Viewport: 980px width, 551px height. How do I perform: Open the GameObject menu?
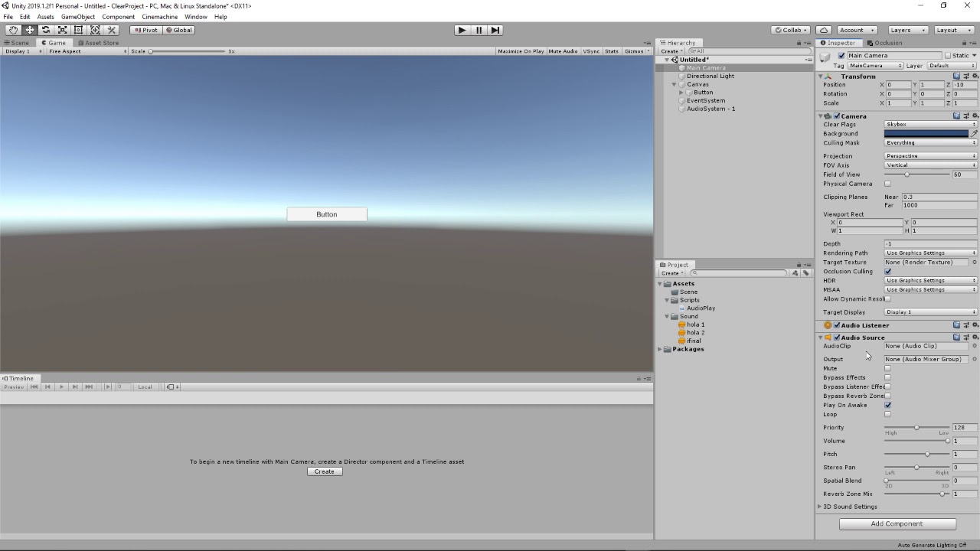78,17
